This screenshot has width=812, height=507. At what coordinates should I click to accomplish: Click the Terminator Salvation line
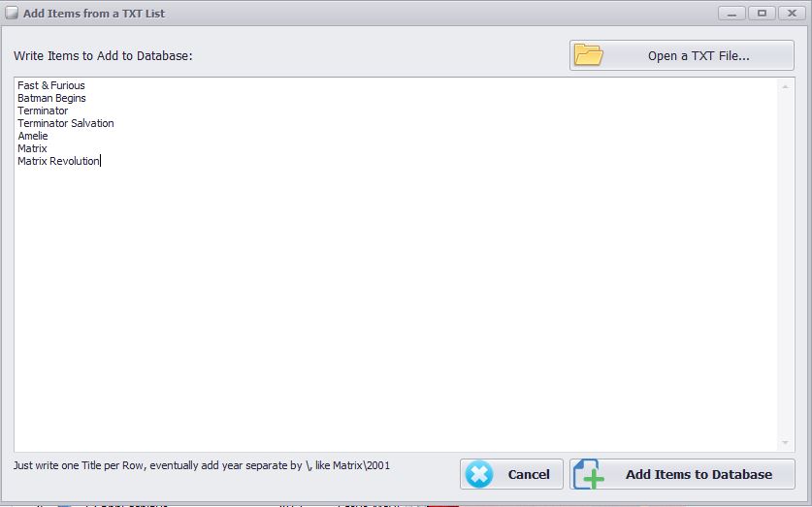tap(65, 123)
